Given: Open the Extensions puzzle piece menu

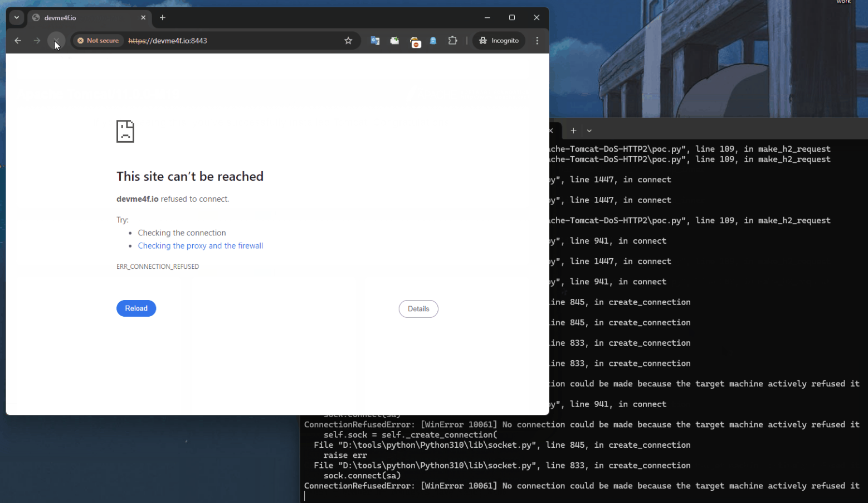Looking at the screenshot, I should [x=452, y=41].
